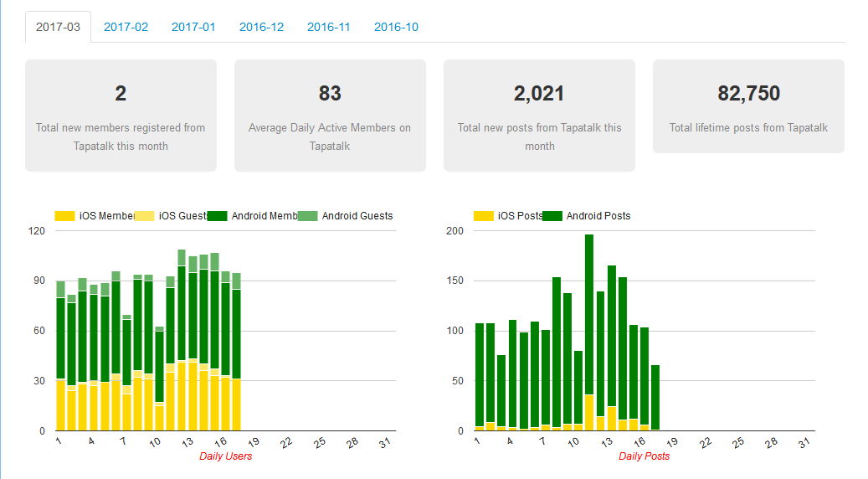Switch to the 2017-02 tab
868x479 pixels.
(126, 27)
